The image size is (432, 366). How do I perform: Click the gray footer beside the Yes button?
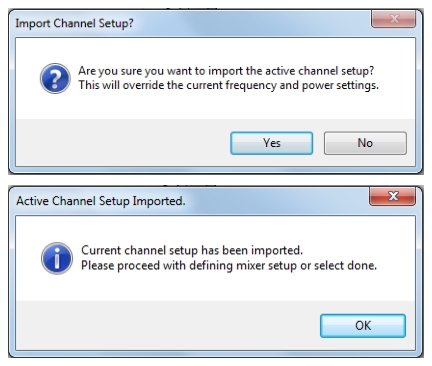tap(123, 143)
